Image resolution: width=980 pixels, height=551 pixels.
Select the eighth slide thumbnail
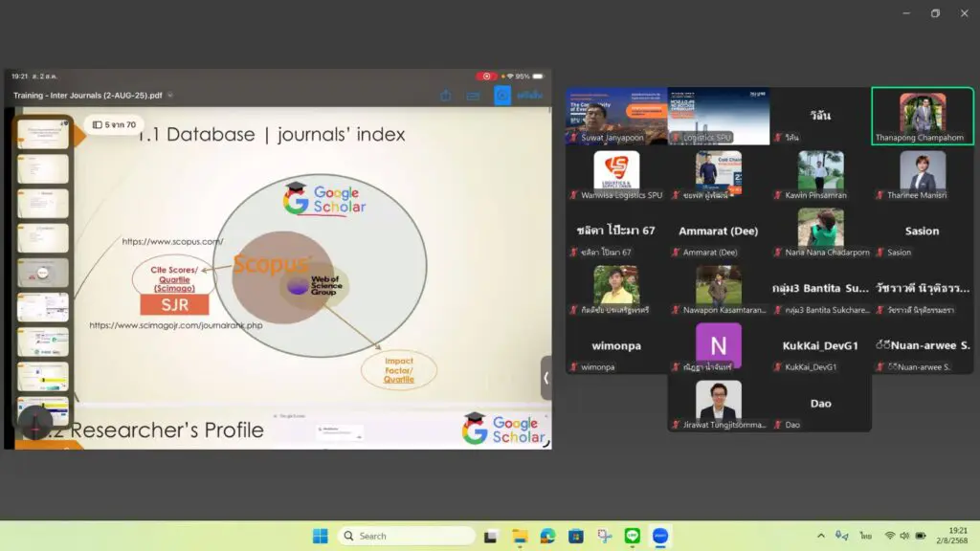tap(42, 377)
